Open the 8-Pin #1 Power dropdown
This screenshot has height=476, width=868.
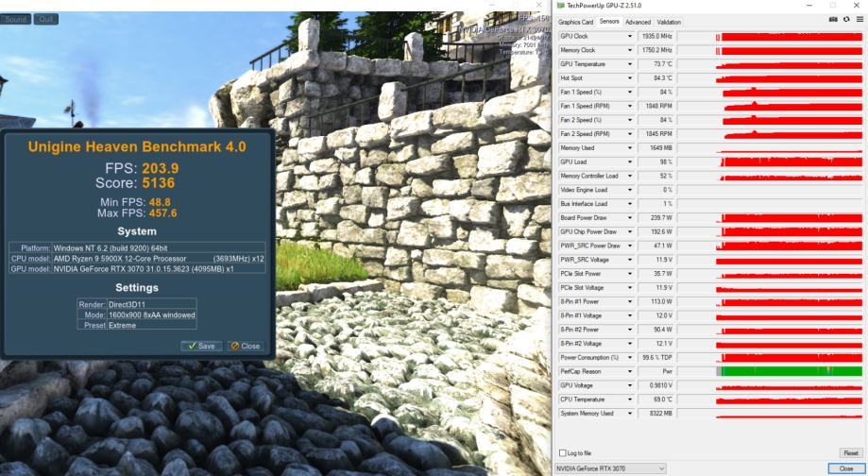tap(629, 301)
